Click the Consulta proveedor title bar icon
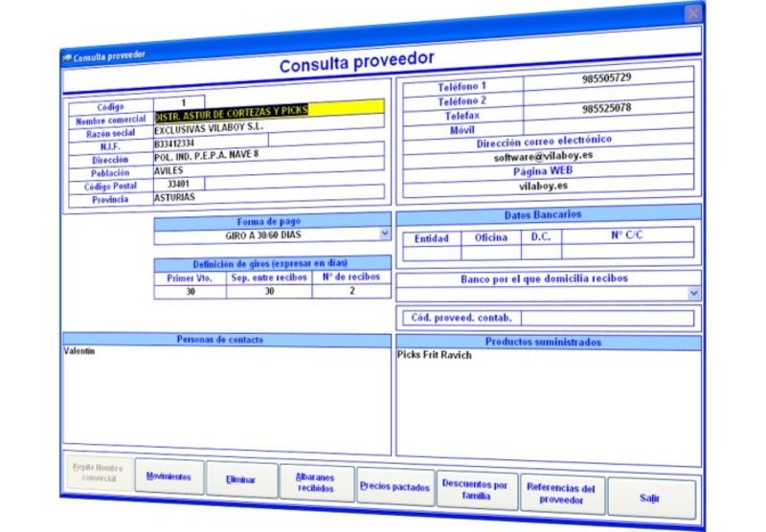 66,56
